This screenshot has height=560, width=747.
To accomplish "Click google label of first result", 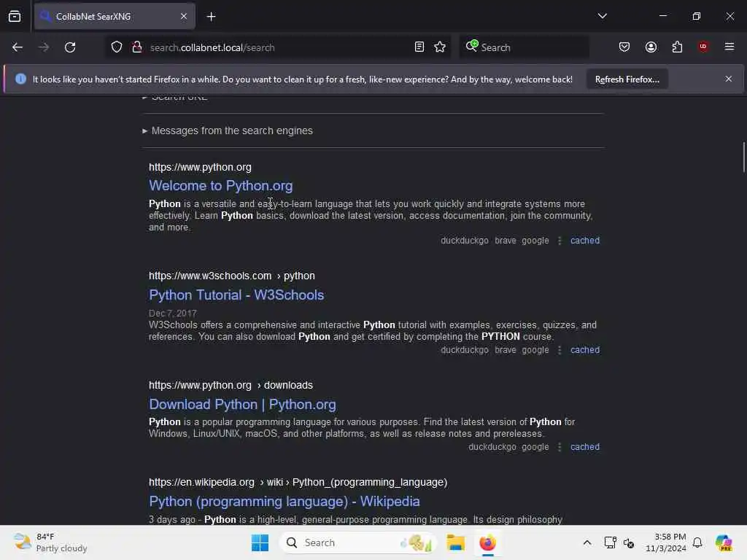I will 535,241.
